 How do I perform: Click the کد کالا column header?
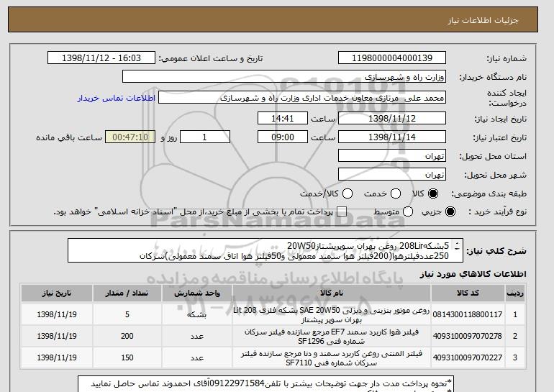click(x=468, y=293)
